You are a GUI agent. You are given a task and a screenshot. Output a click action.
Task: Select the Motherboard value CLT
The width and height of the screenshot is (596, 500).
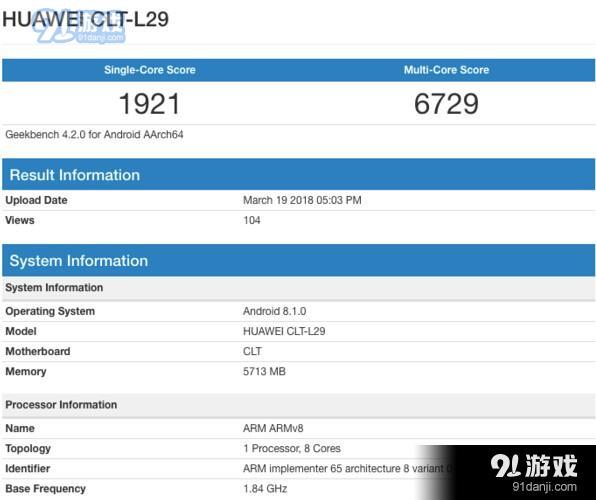coord(252,351)
